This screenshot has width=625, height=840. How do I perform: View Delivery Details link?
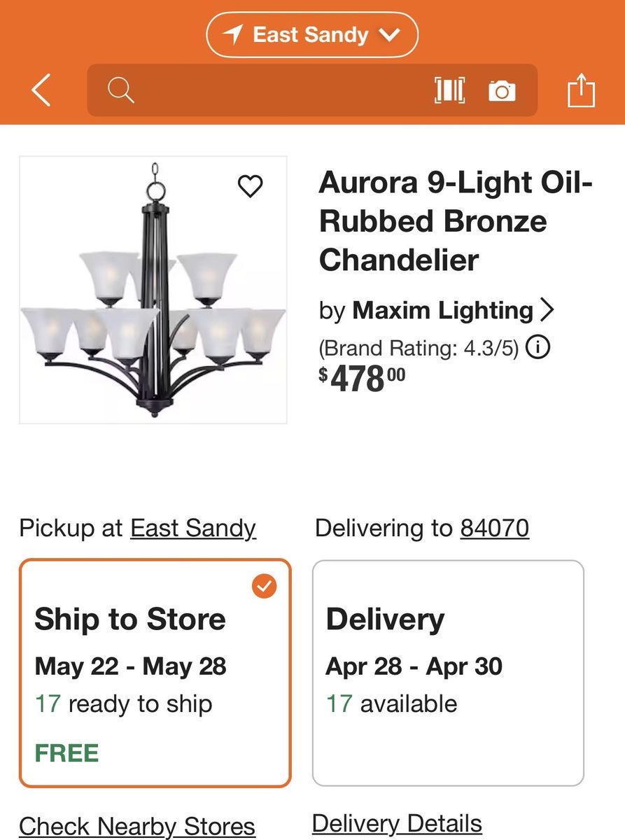click(x=397, y=823)
